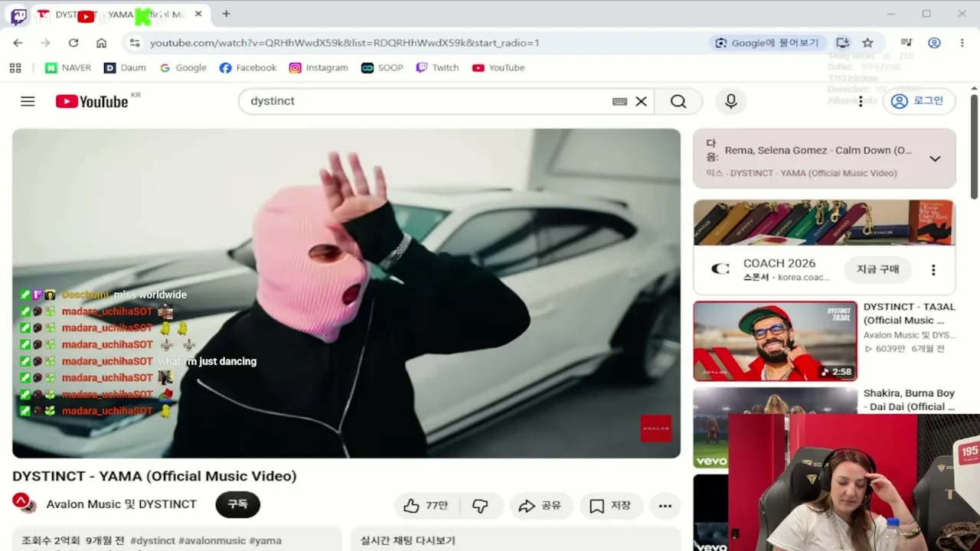Open the NAVER bookmark
This screenshot has width=980, height=551.
(68, 68)
